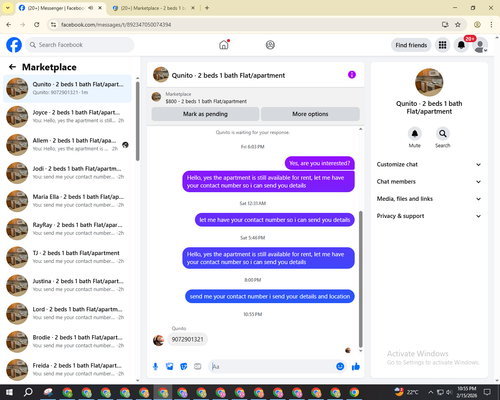This screenshot has width=500, height=400.
Task: Open the Chrome tab search dropdown
Action: coord(7,8)
